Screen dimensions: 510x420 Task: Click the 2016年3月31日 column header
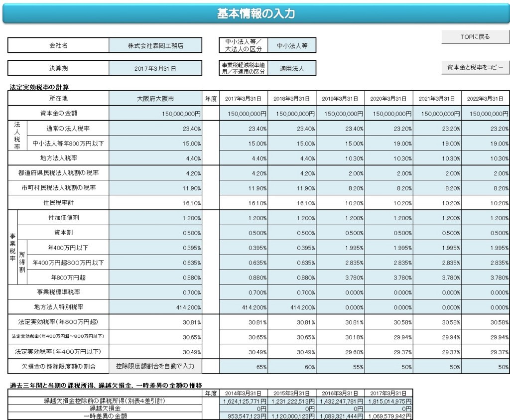tap(340, 393)
